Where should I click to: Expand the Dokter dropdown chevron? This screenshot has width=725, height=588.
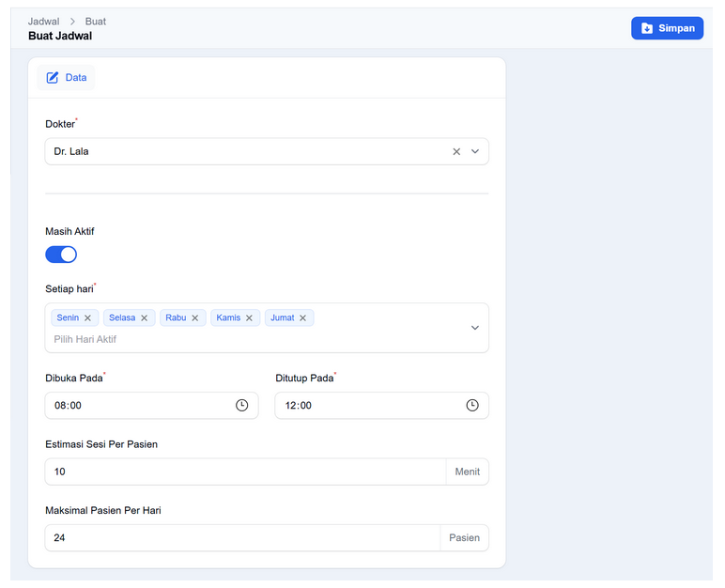475,151
